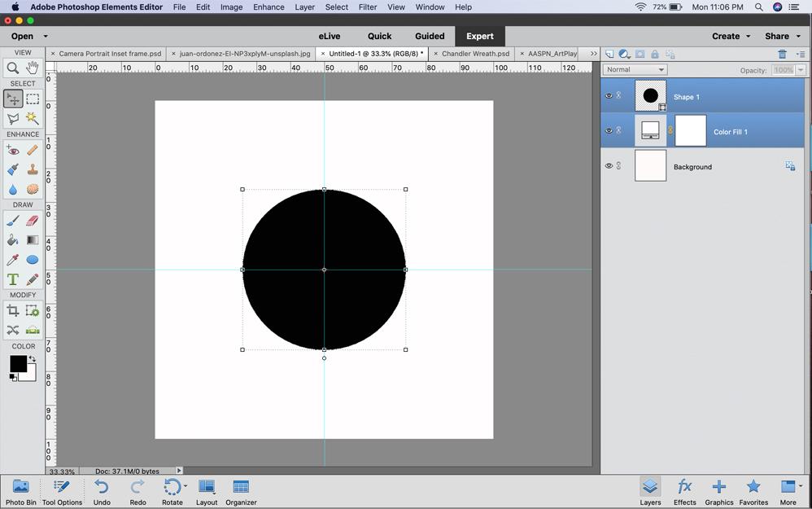
Task: Select the Move tool
Action: click(13, 99)
